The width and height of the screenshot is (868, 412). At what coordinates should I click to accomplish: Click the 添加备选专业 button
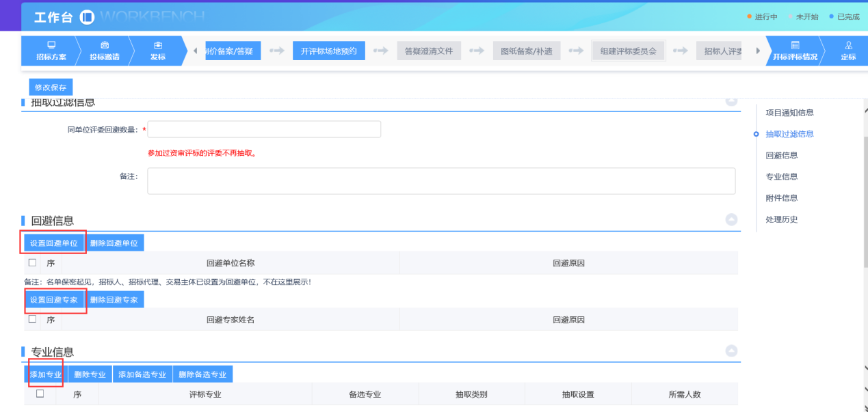pyautogui.click(x=142, y=374)
